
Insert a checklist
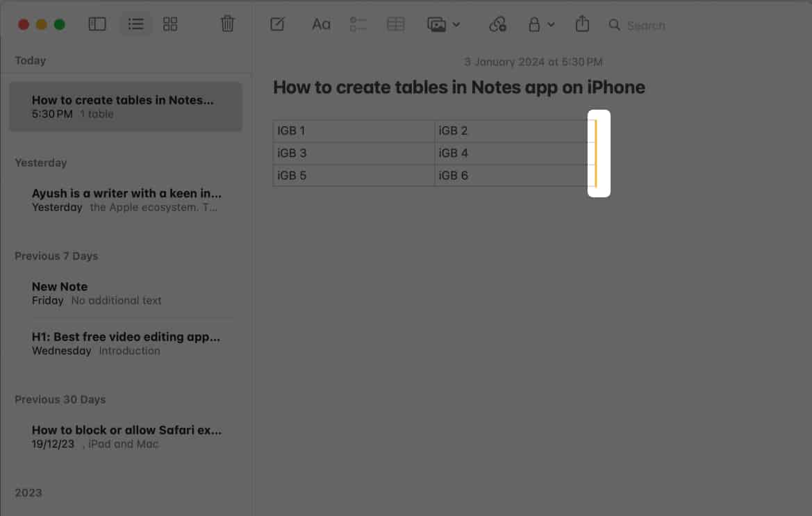358,24
